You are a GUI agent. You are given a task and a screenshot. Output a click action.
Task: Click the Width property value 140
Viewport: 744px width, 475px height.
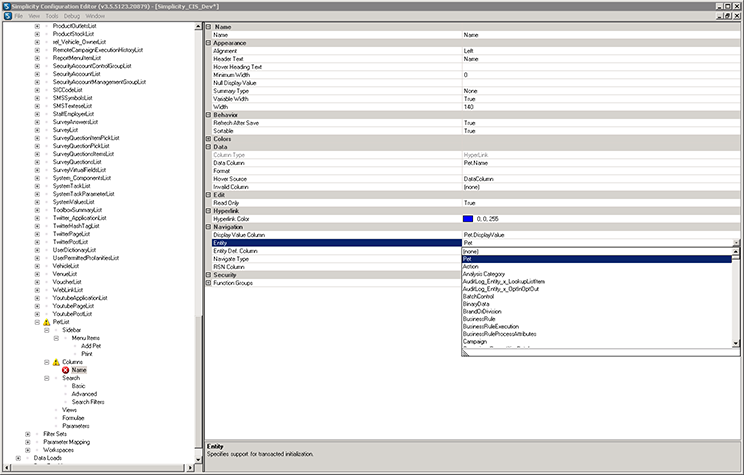click(x=601, y=107)
